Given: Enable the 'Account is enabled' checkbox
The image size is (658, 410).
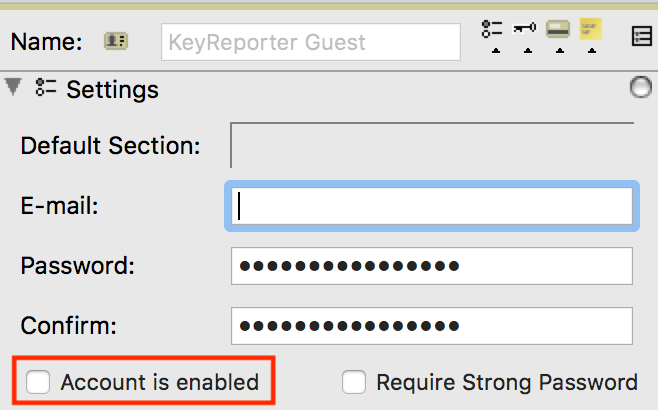Looking at the screenshot, I should [x=39, y=382].
